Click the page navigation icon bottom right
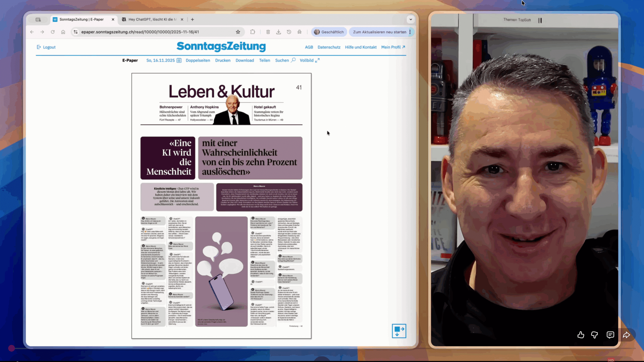The width and height of the screenshot is (644, 362). (x=399, y=331)
